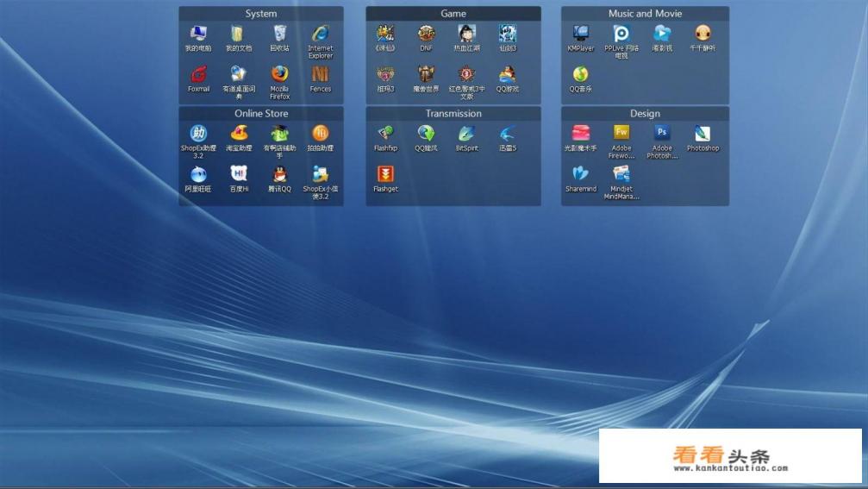Select the Online Store fence title bar

click(261, 114)
